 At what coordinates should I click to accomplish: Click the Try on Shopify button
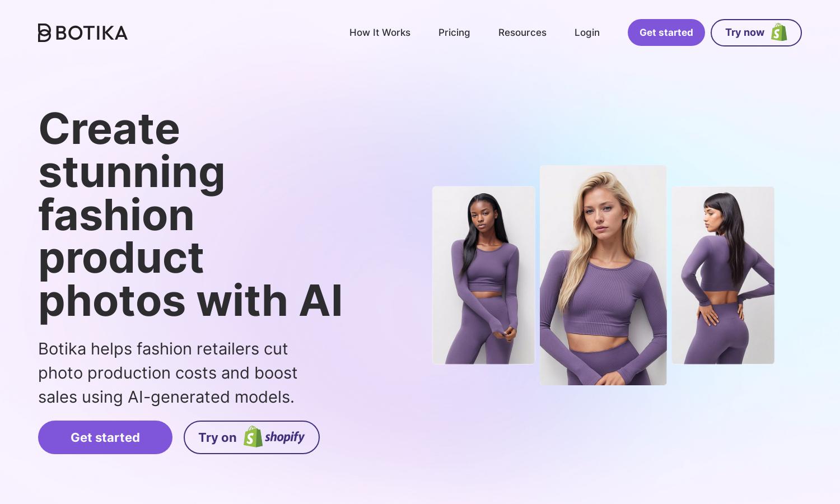(251, 437)
